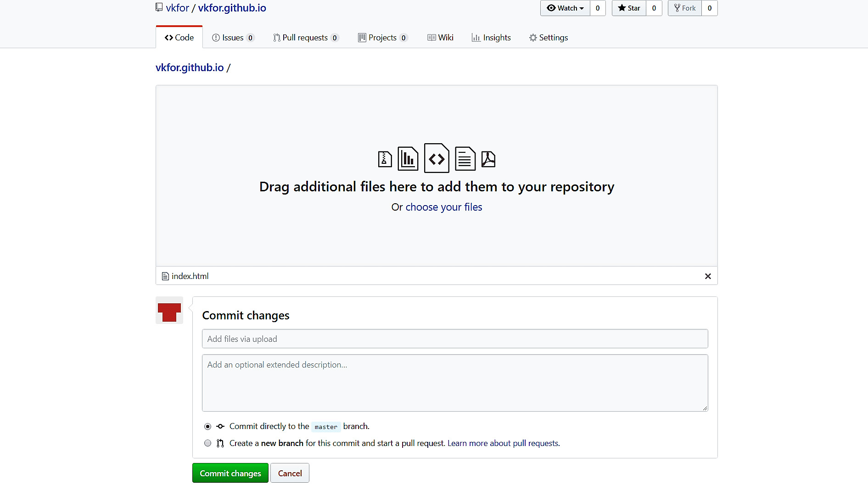Screen dimensions: 868x485
Task: Click the PDF file icon in drop zone
Action: tap(488, 159)
